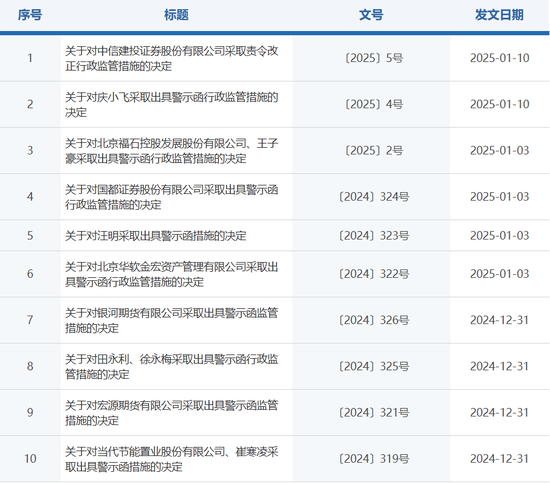This screenshot has width=550, height=484.
Task: Click the 发文日期 column header
Action: point(499,15)
